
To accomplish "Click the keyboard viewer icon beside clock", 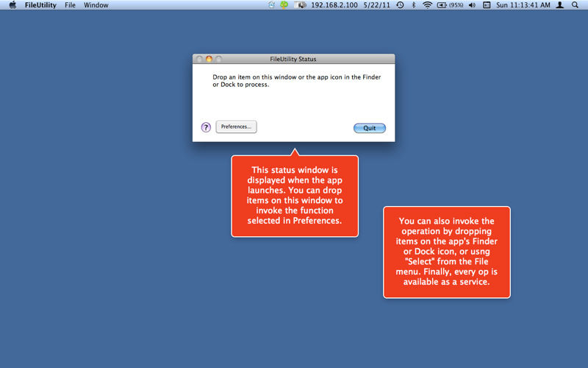I will (x=487, y=5).
